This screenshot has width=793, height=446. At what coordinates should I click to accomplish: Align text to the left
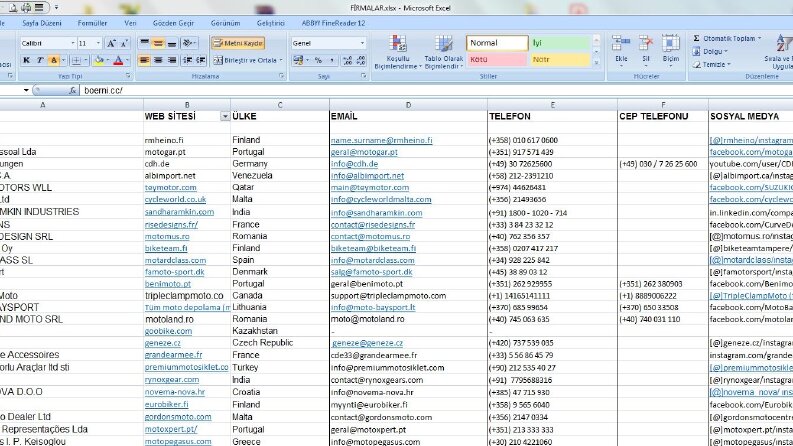coord(145,60)
